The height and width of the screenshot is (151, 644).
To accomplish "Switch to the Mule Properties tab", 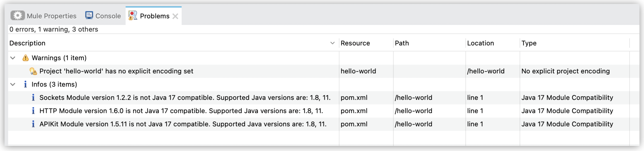I will click(51, 15).
